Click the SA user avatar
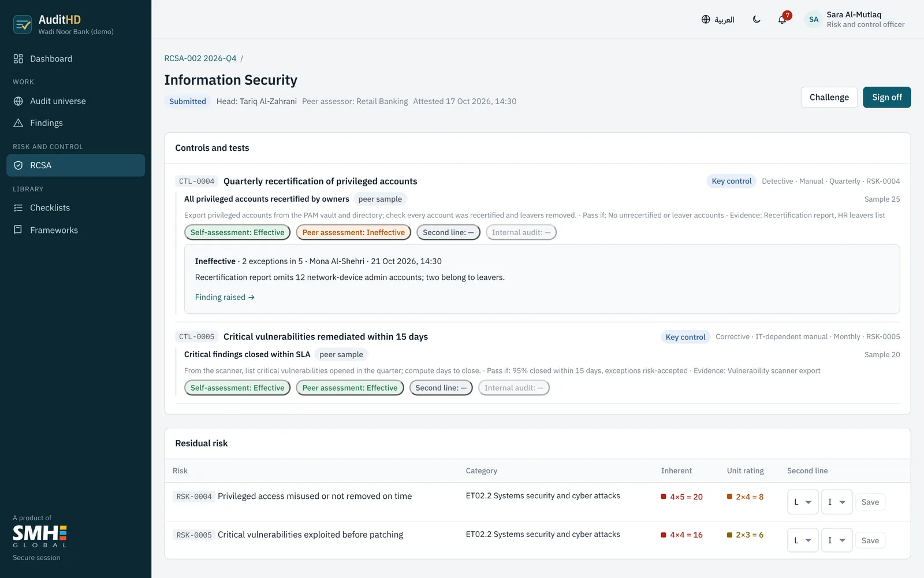This screenshot has height=578, width=924. (814, 20)
